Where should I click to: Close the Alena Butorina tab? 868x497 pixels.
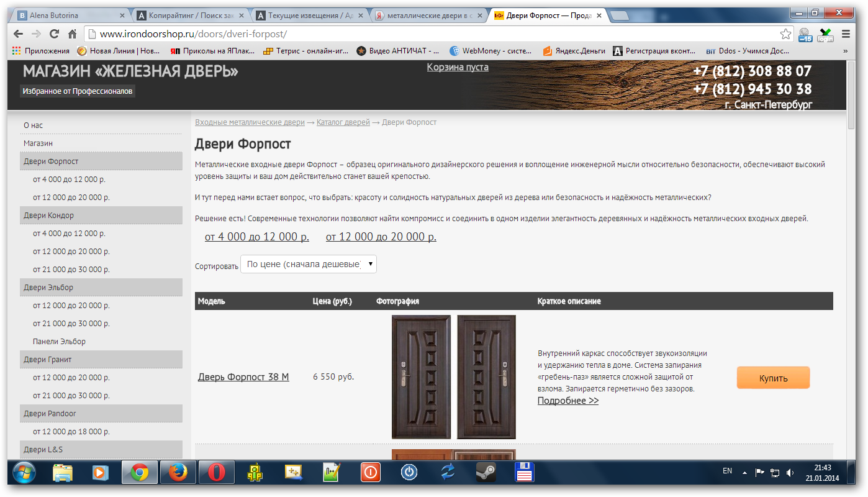click(121, 16)
